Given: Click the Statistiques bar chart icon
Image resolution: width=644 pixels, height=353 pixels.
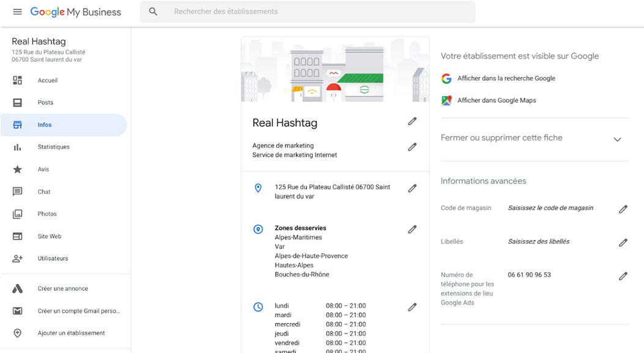Looking at the screenshot, I should click(17, 147).
